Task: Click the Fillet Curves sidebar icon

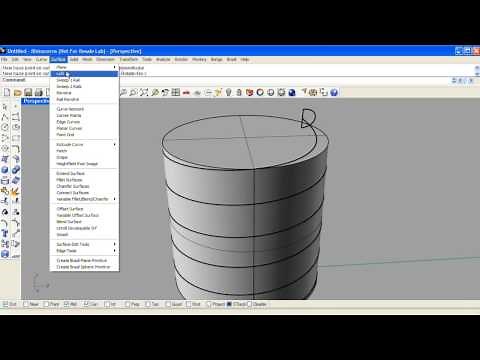Action: 16,148
